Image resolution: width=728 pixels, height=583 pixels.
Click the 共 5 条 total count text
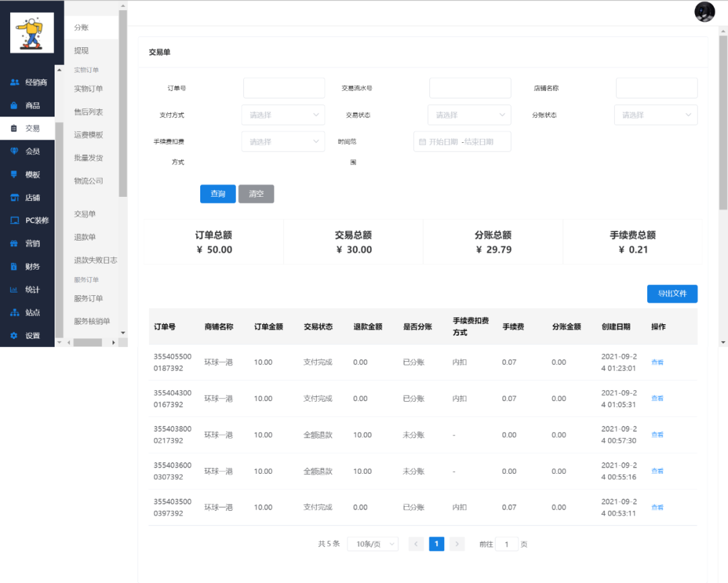(x=329, y=543)
